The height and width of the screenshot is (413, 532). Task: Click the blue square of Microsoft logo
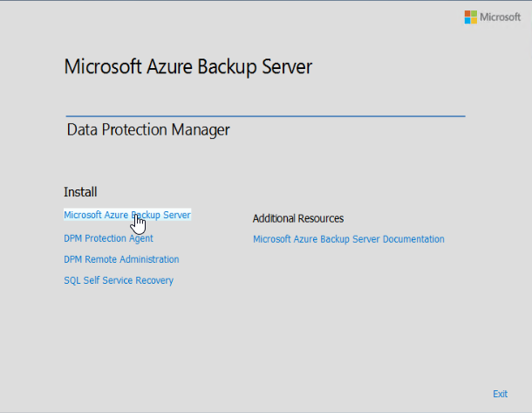[x=467, y=19]
